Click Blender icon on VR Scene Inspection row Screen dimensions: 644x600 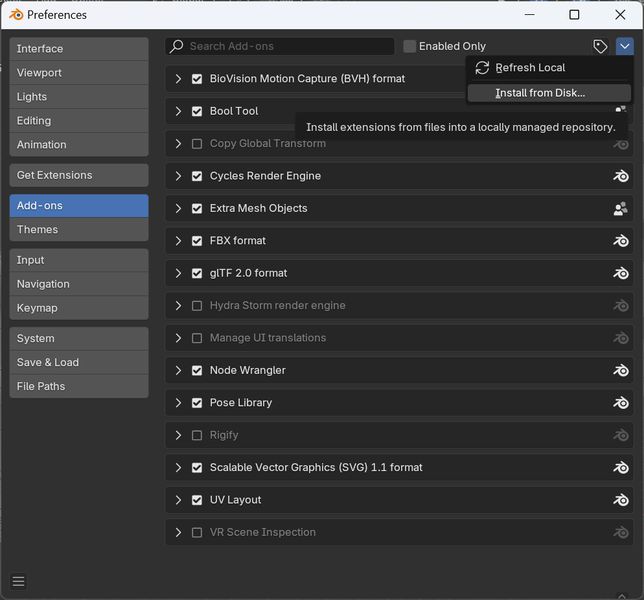click(621, 533)
